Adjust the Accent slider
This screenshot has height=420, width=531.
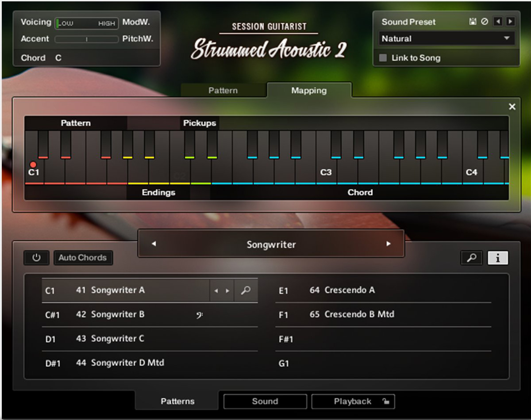[x=86, y=39]
